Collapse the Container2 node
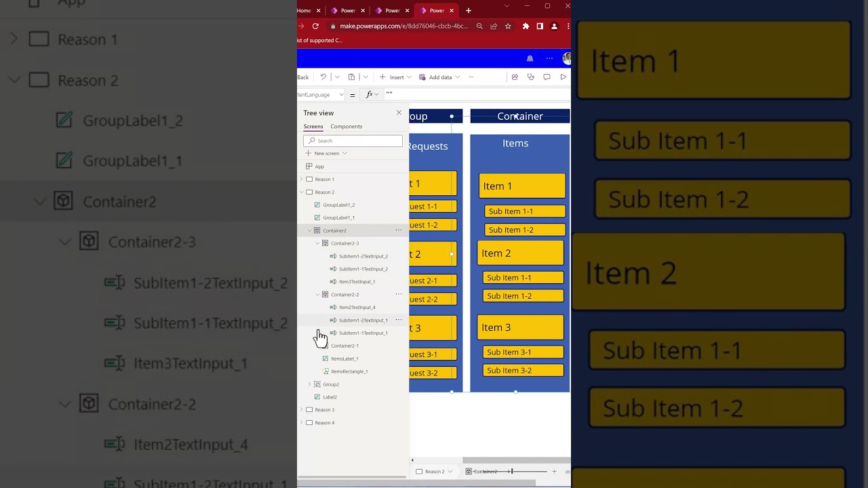Viewport: 868px width, 488px height. coord(310,230)
